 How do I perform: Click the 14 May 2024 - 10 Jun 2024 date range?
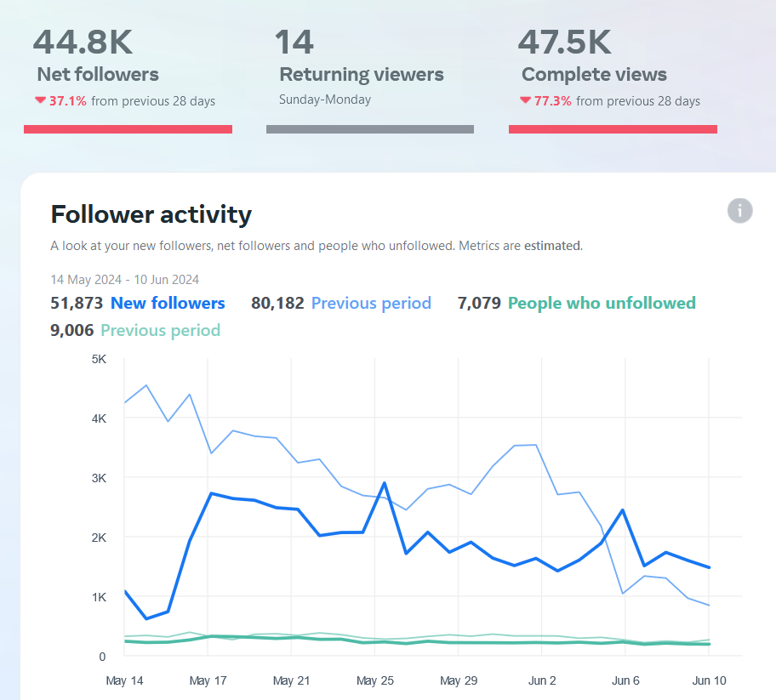(124, 279)
